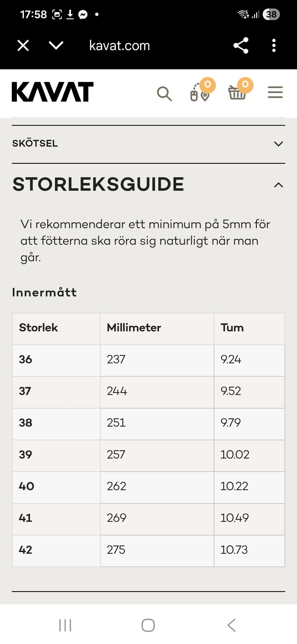
Task: Open Android recent apps
Action: coord(65,625)
